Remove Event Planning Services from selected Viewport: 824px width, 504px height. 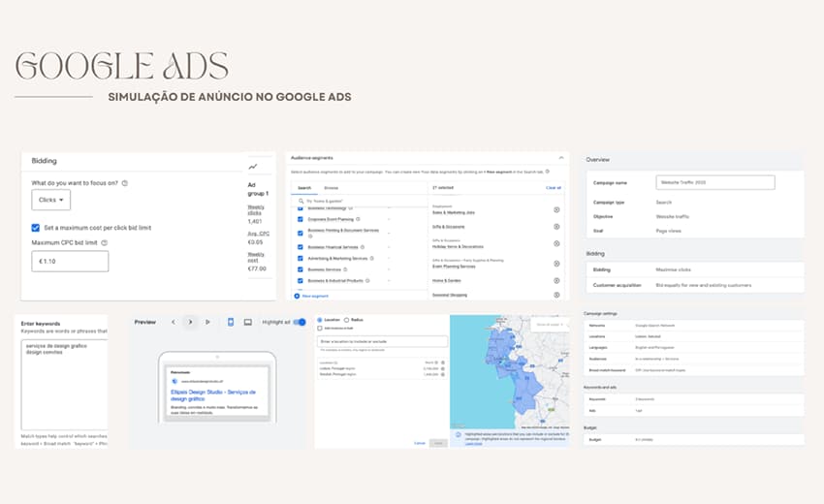(x=556, y=264)
